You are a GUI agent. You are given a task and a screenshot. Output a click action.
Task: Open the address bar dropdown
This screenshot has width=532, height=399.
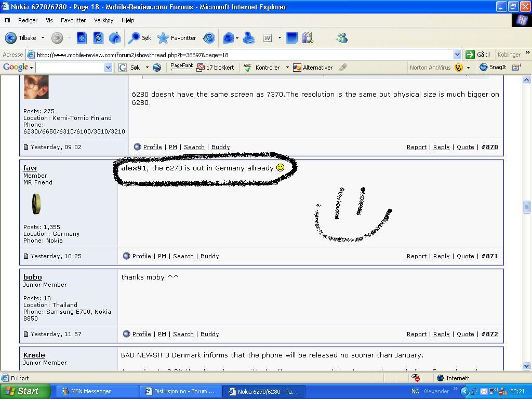(457, 55)
